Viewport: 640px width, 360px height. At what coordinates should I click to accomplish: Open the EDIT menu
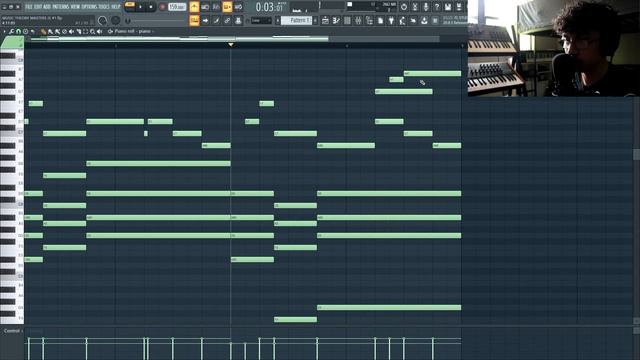point(38,7)
